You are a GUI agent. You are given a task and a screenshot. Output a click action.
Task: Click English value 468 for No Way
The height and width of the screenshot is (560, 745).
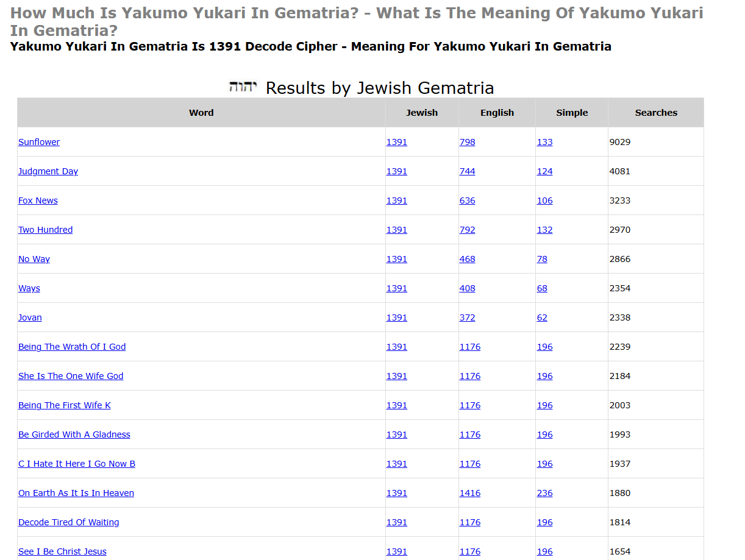coord(468,259)
